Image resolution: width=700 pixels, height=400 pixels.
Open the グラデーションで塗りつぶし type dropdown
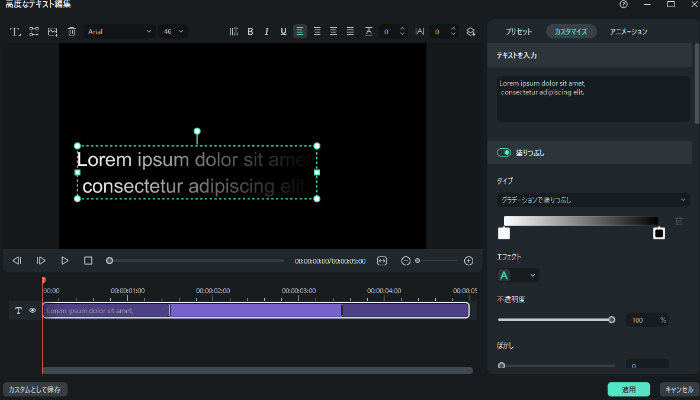tap(593, 200)
